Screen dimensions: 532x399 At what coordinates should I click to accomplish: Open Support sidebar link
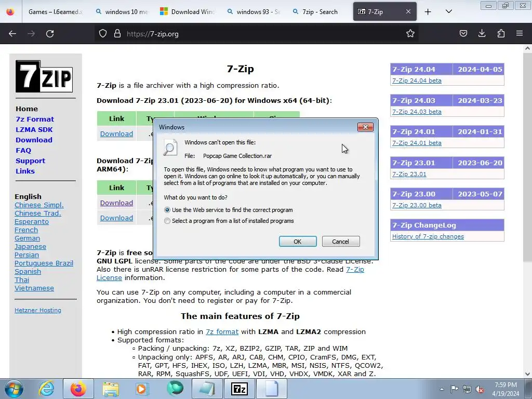coord(30,161)
